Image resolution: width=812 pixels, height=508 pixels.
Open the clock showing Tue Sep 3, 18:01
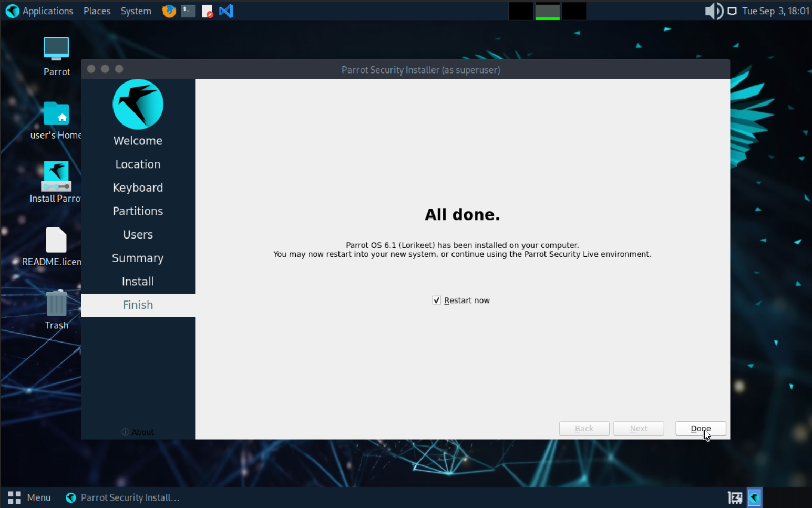pos(776,11)
